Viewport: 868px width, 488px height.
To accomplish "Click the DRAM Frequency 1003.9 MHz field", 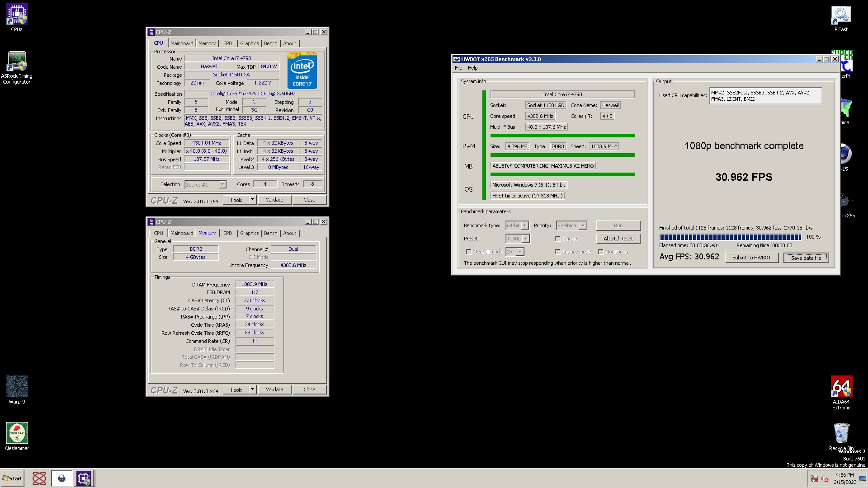I will pyautogui.click(x=255, y=284).
